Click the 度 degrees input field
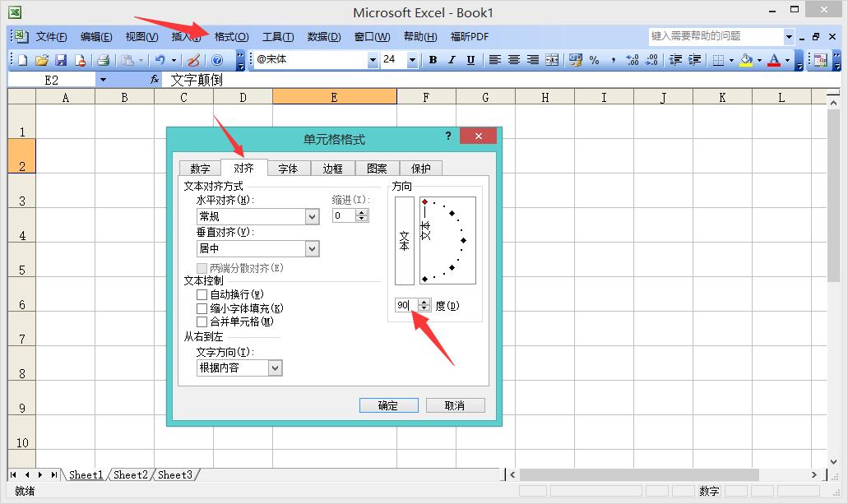The width and height of the screenshot is (848, 504). coord(406,306)
